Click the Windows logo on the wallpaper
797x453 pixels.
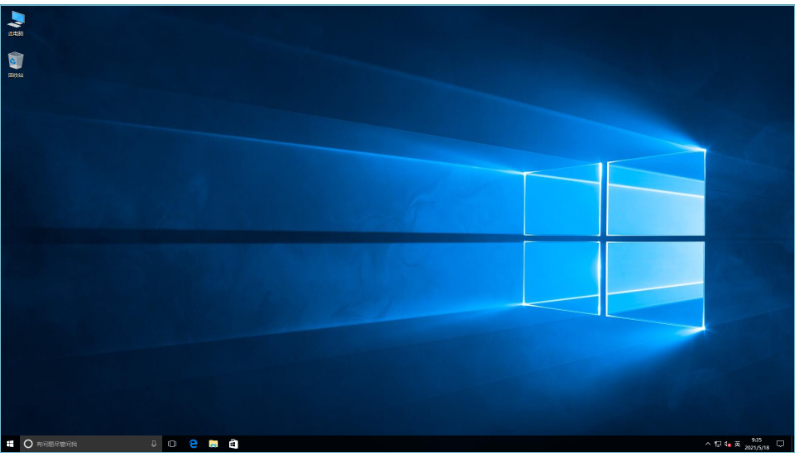pos(614,240)
